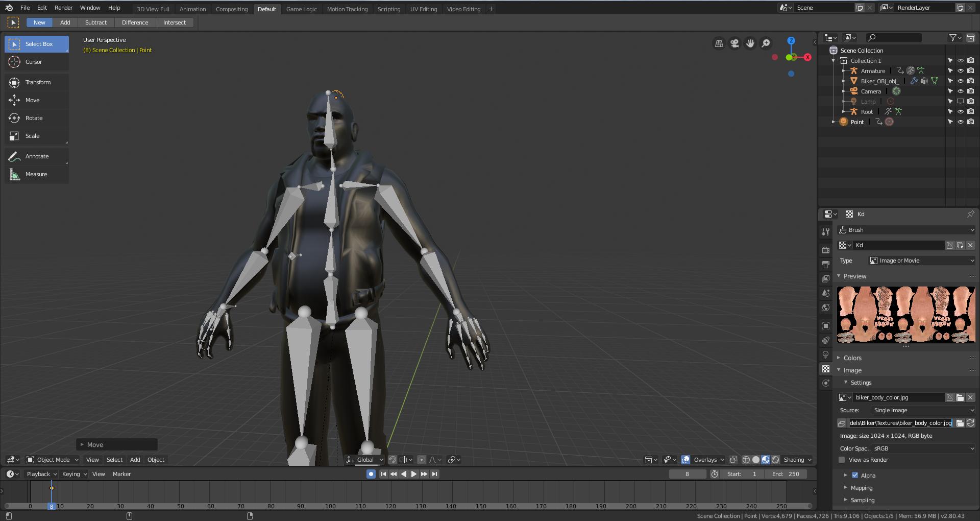Click the zoom magnifier viewport icon
The height and width of the screenshot is (521, 980).
(x=766, y=43)
